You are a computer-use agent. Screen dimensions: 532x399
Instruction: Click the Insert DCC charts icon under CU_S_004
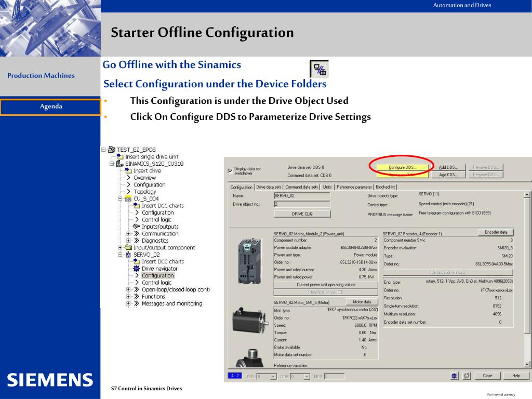coord(137,205)
